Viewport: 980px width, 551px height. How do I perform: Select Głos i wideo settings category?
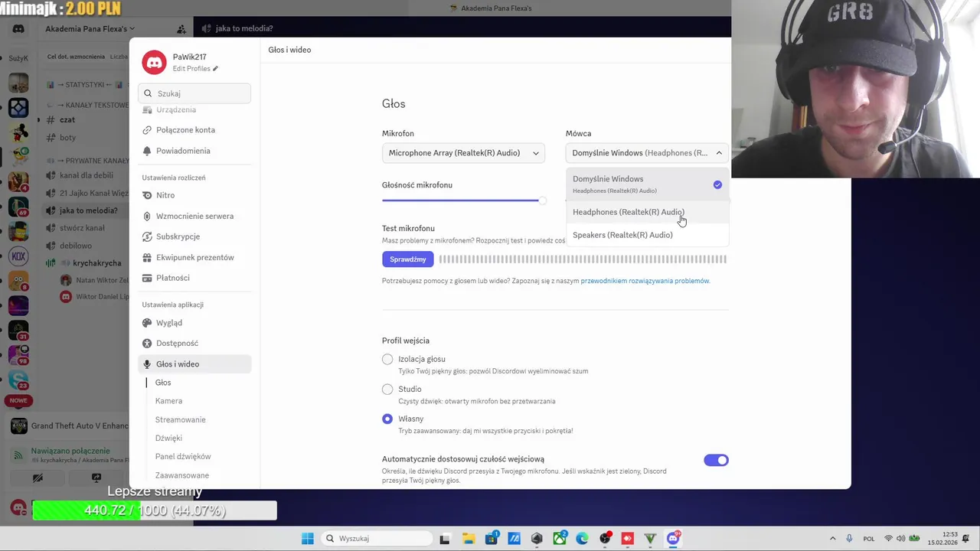194,364
